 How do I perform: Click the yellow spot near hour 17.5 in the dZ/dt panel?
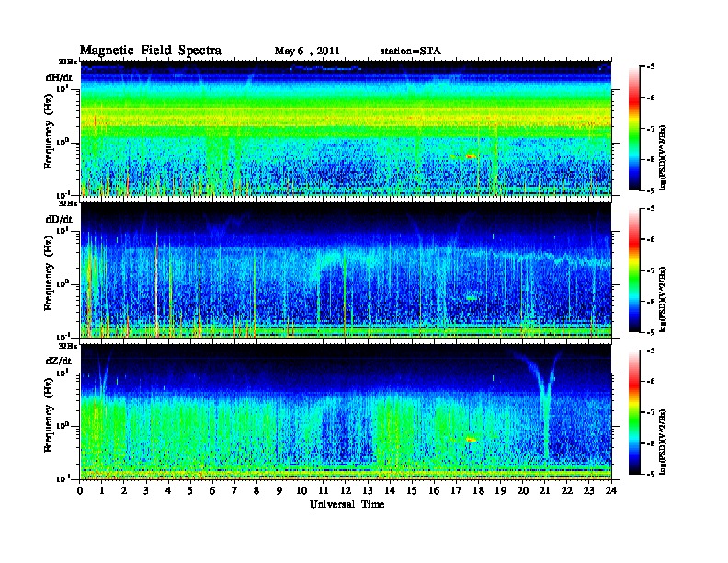(x=471, y=439)
